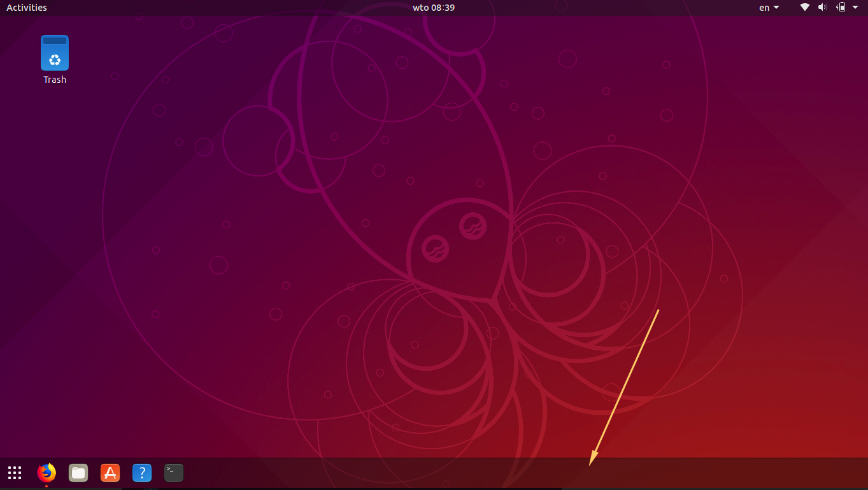Open the clock showing wto 08:39
Image resolution: width=868 pixels, height=490 pixels.
(x=434, y=8)
